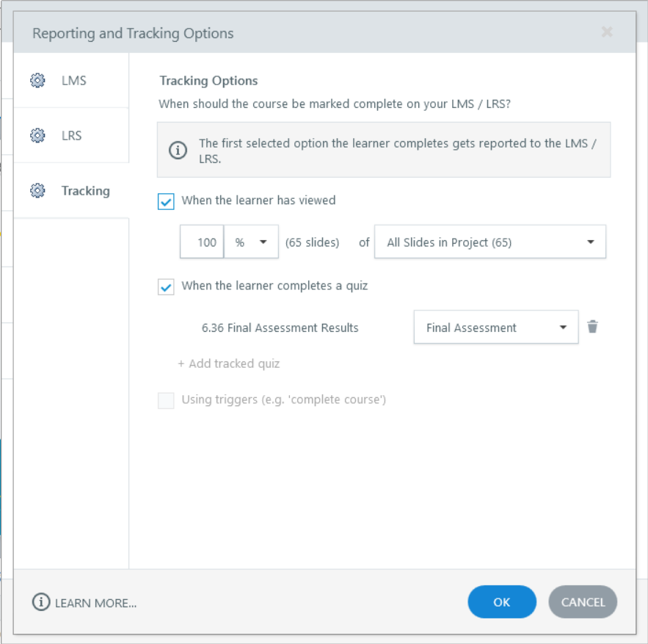The image size is (648, 644).
Task: Uncheck 'When the learner completes a quiz'
Action: pos(167,286)
